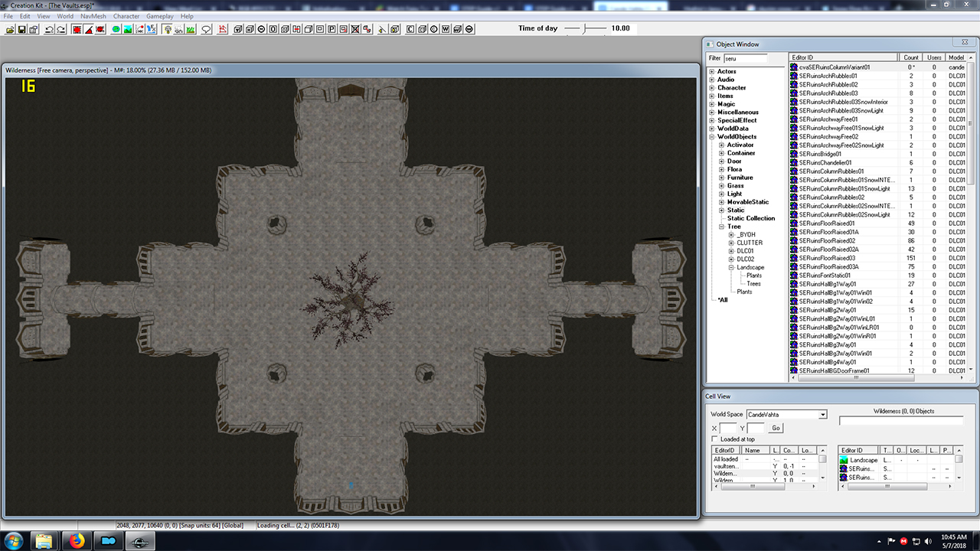Select the Static Collection tree item

tap(751, 218)
